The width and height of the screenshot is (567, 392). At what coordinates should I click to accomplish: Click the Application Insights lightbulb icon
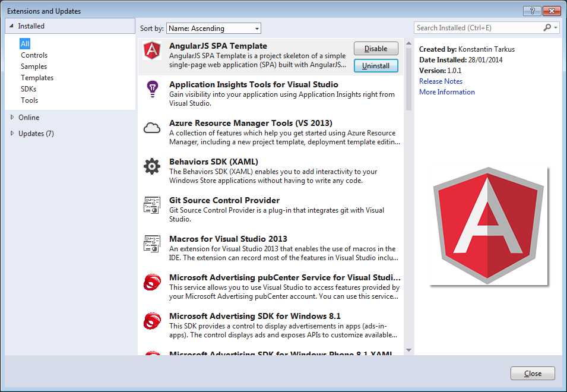click(x=152, y=89)
